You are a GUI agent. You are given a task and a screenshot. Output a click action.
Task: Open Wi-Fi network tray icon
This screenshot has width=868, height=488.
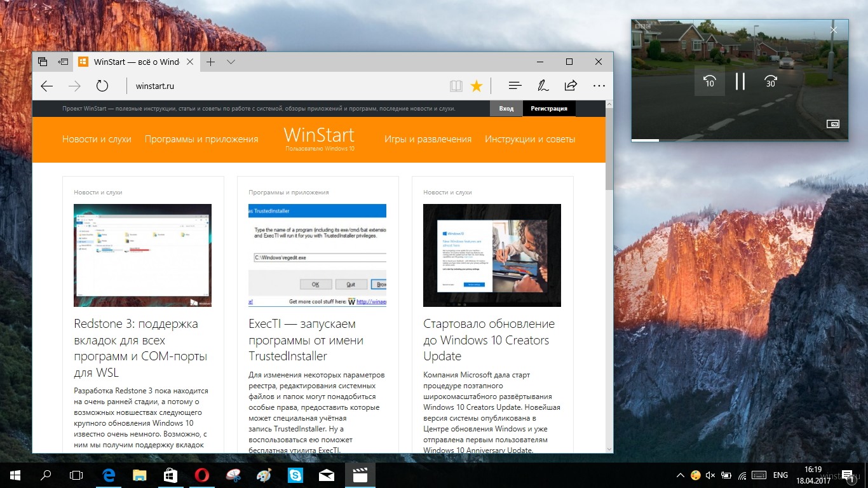pyautogui.click(x=741, y=475)
